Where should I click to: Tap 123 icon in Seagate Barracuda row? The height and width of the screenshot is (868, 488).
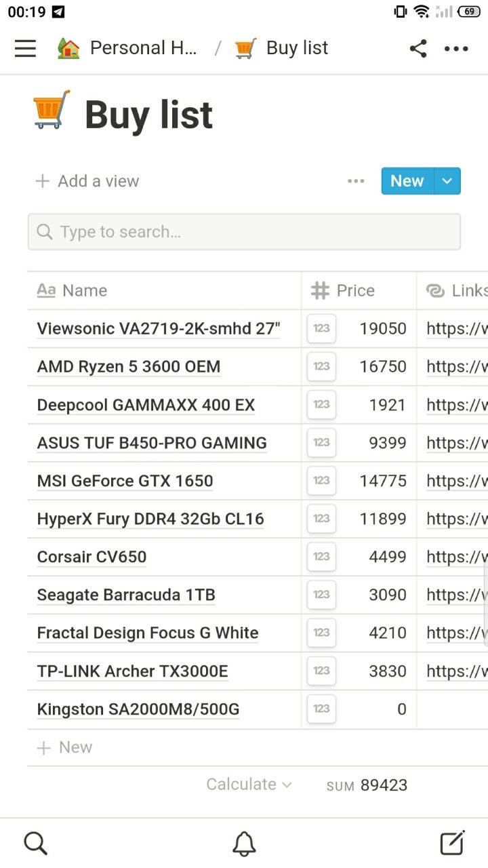coord(321,595)
